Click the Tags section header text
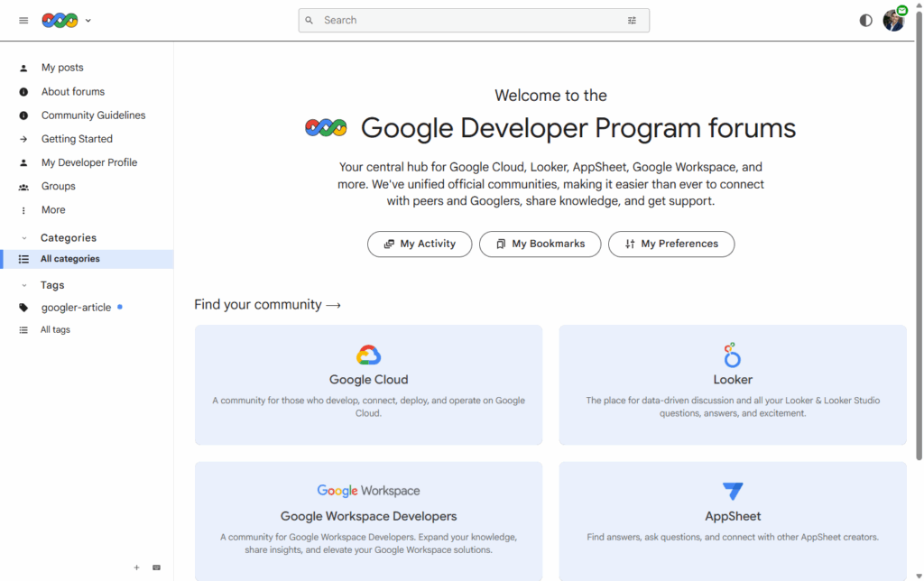924x581 pixels. coord(52,285)
